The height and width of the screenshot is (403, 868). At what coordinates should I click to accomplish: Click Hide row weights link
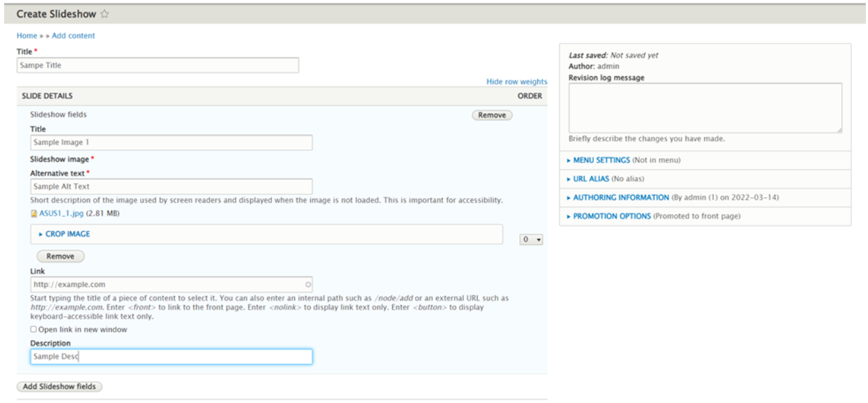coord(517,82)
